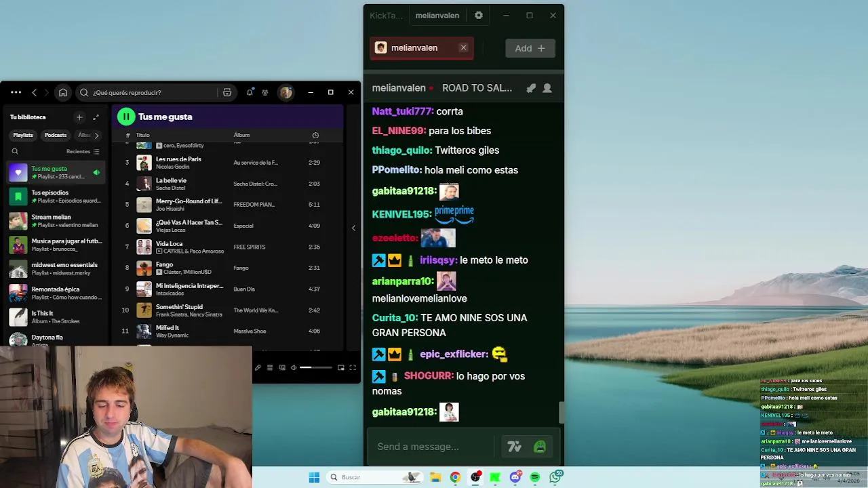Open Recientes sort dropdown
The width and height of the screenshot is (868, 488).
pyautogui.click(x=83, y=151)
